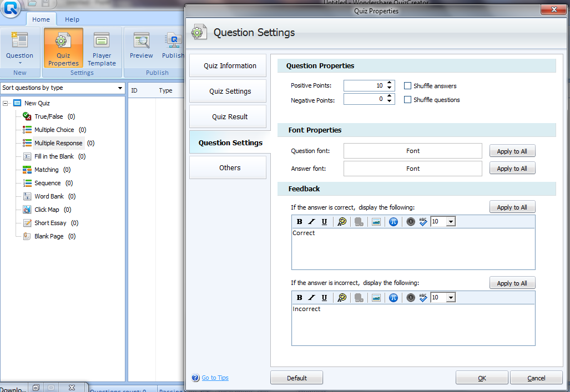
Task: Open font color palette in correct feedback toolbar
Action: [342, 222]
